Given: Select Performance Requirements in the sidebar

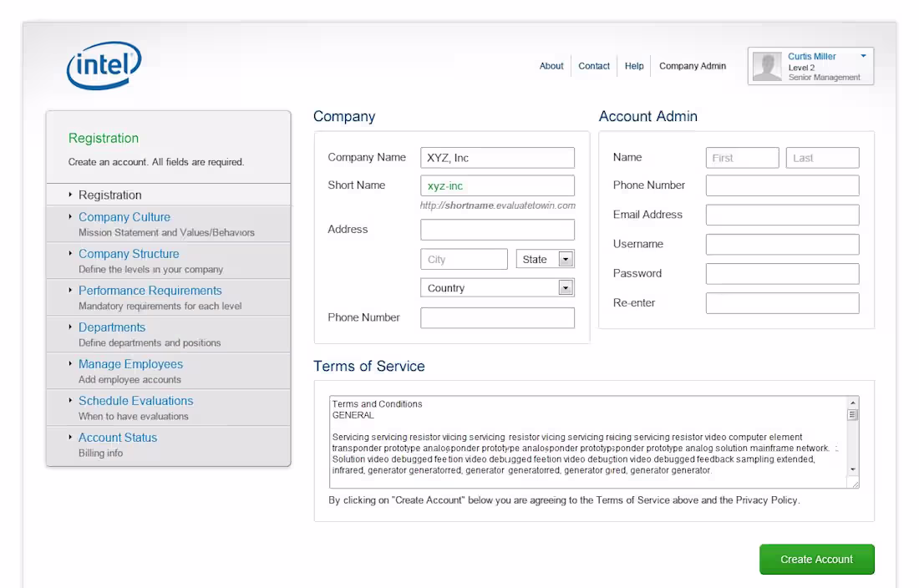Looking at the screenshot, I should coord(150,290).
